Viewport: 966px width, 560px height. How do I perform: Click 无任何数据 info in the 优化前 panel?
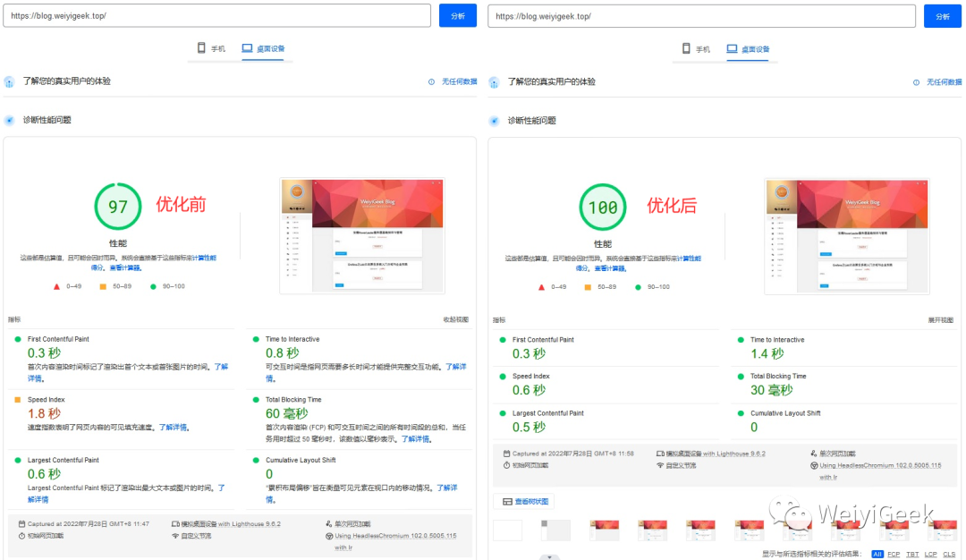click(x=453, y=81)
